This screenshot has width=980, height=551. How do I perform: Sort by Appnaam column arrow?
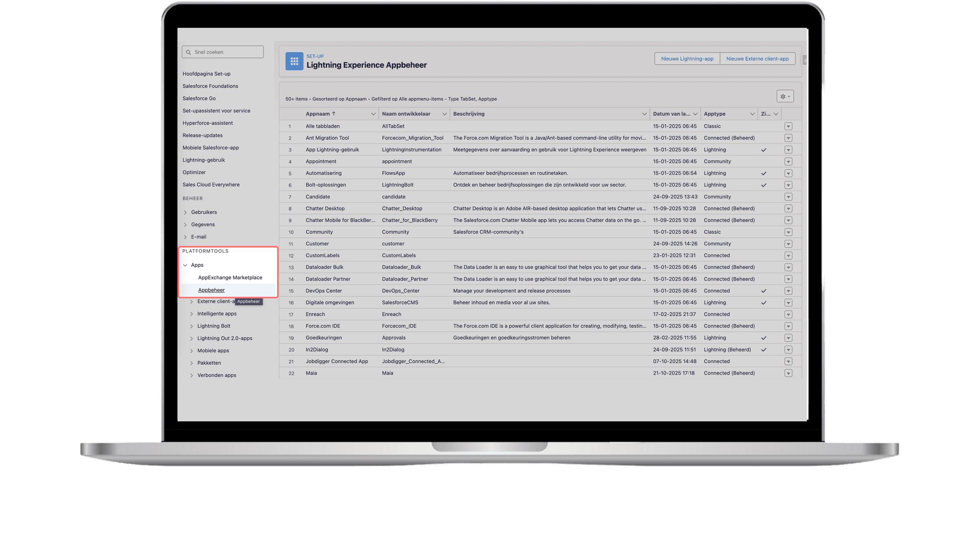click(334, 114)
